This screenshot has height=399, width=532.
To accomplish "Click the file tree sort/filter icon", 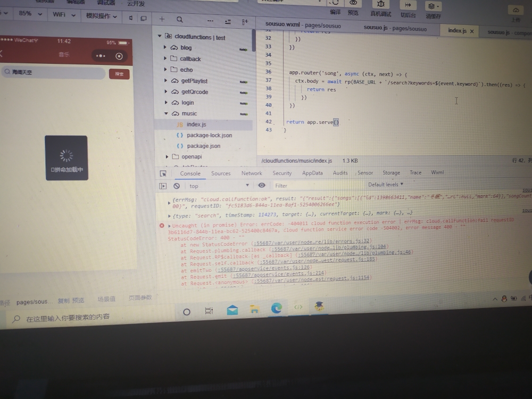I will pyautogui.click(x=228, y=22).
